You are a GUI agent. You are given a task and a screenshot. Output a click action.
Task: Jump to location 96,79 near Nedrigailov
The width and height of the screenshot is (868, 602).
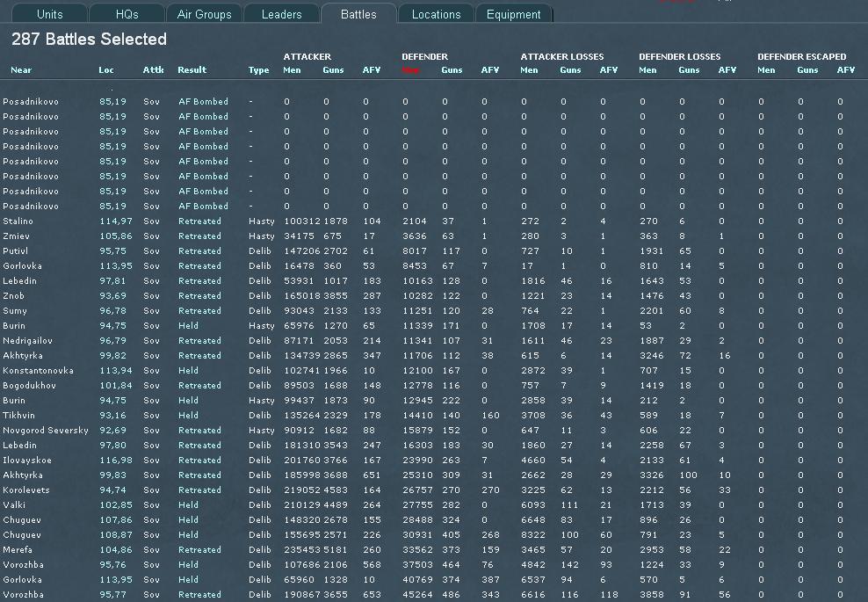pyautogui.click(x=113, y=341)
